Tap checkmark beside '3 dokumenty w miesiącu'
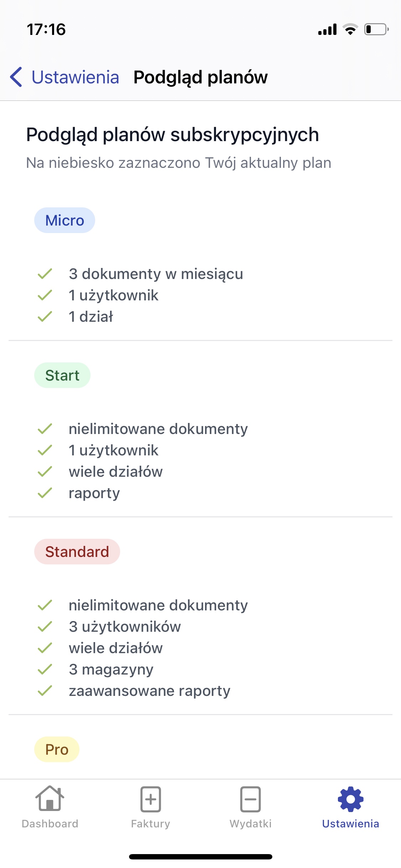This screenshot has height=868, width=401. pyautogui.click(x=45, y=274)
